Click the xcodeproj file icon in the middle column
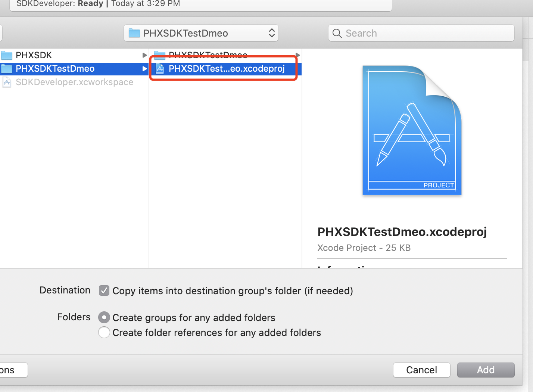The width and height of the screenshot is (533, 392). click(x=160, y=69)
